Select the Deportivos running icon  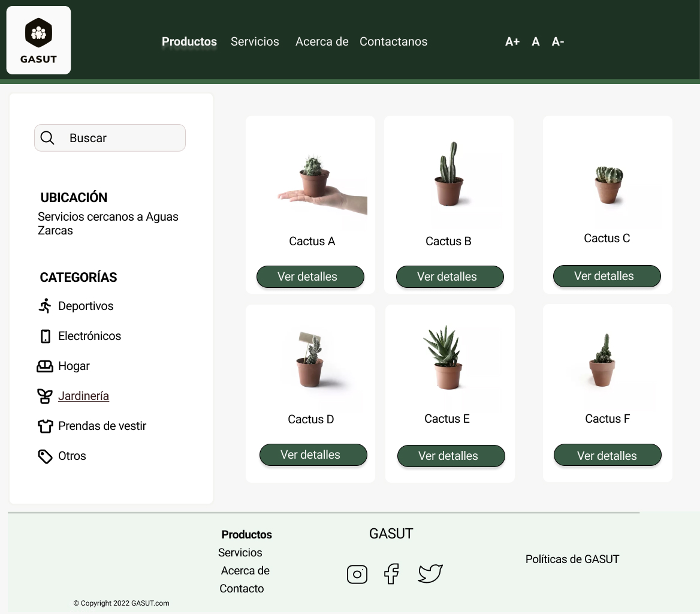(46, 306)
